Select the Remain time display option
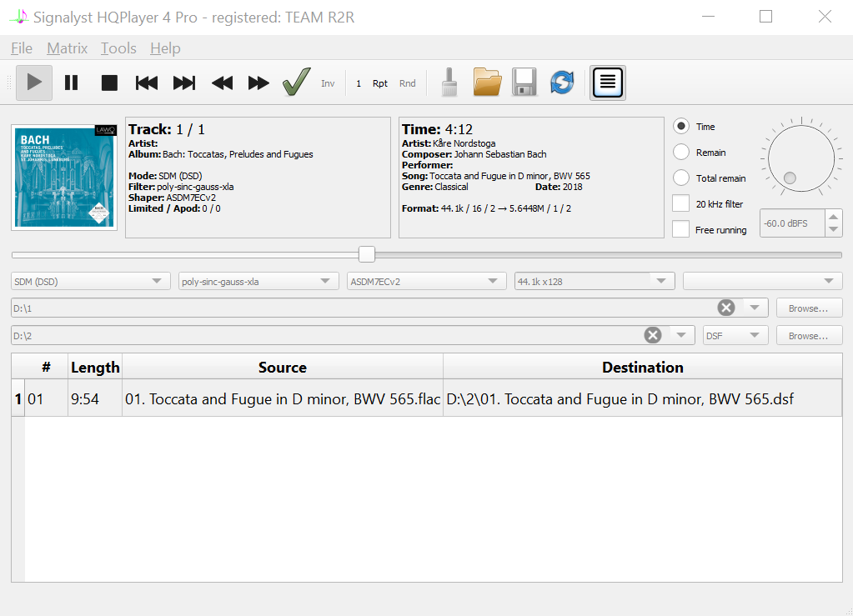Image resolution: width=853 pixels, height=616 pixels. tap(681, 153)
